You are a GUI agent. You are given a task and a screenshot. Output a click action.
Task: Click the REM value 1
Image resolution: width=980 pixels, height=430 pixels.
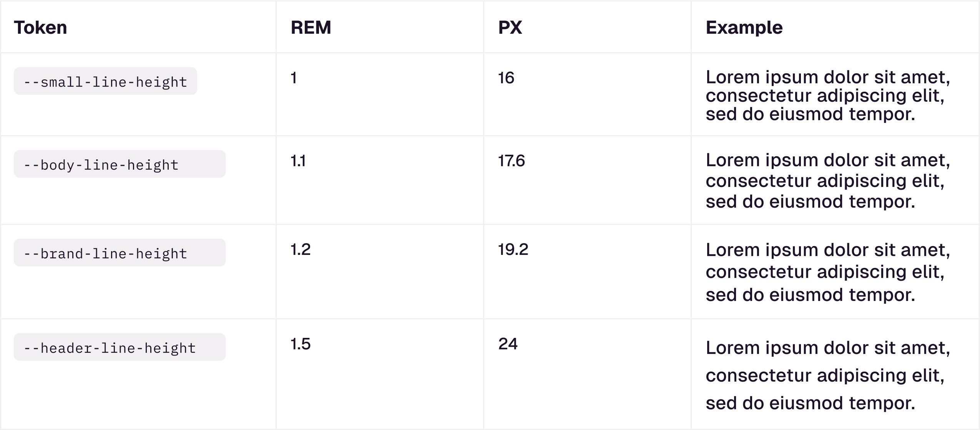[x=294, y=78]
